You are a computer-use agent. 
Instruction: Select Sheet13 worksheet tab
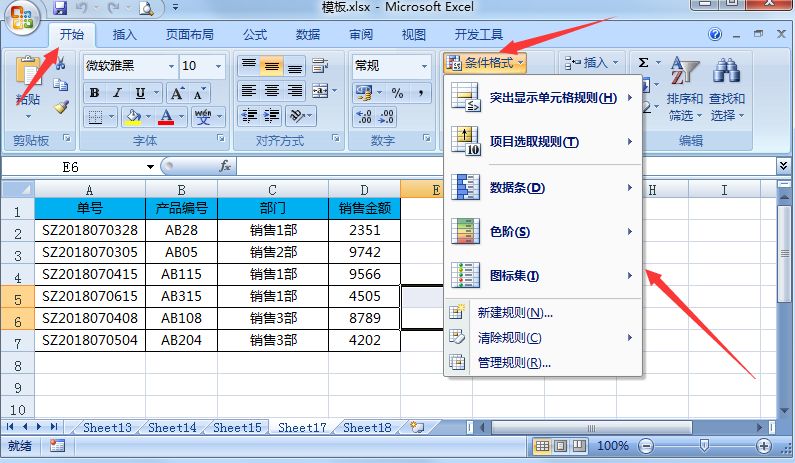coord(107,428)
